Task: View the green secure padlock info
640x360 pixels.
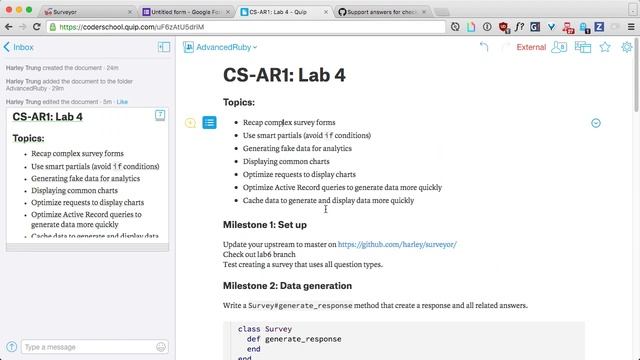Action: pyautogui.click(x=53, y=27)
